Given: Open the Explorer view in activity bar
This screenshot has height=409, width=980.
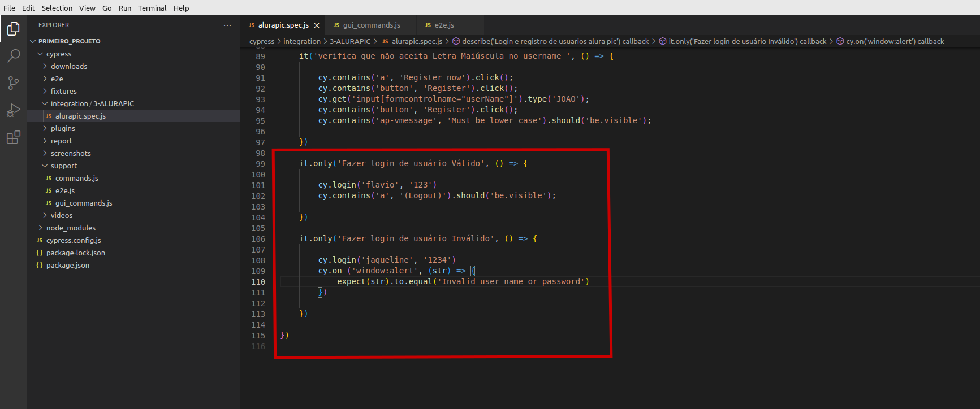Looking at the screenshot, I should click(x=14, y=28).
